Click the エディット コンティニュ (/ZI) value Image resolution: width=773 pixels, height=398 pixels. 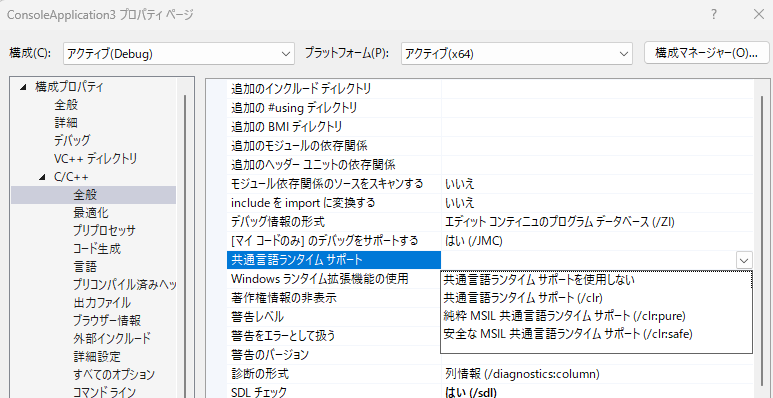pyautogui.click(x=560, y=221)
